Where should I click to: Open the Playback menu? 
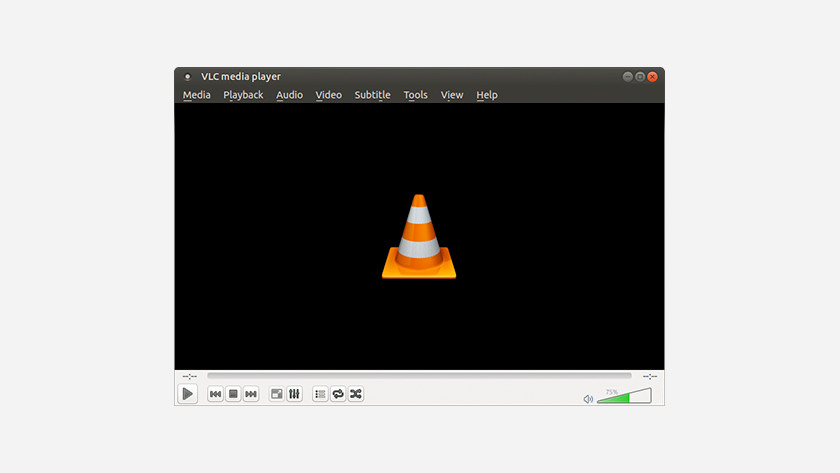243,95
